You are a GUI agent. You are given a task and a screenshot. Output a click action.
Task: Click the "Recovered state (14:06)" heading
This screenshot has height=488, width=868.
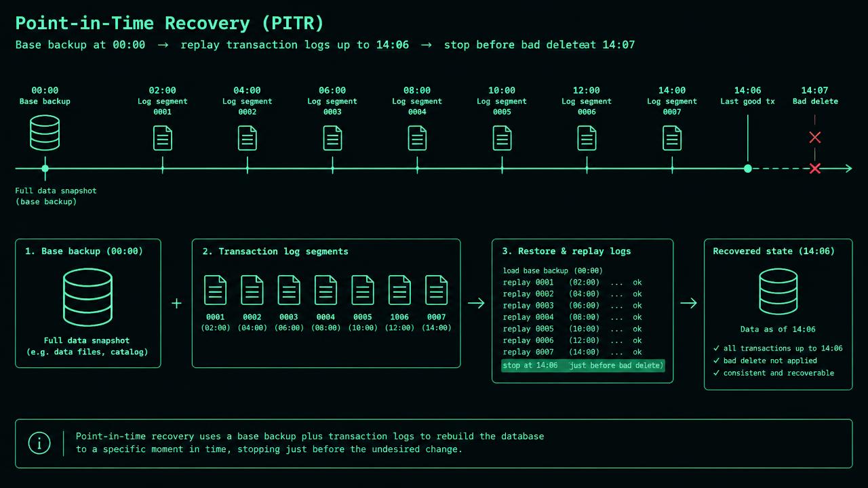pos(774,251)
